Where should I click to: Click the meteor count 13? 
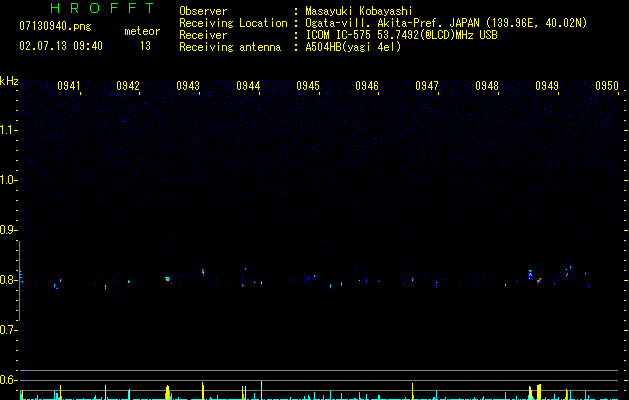click(145, 46)
